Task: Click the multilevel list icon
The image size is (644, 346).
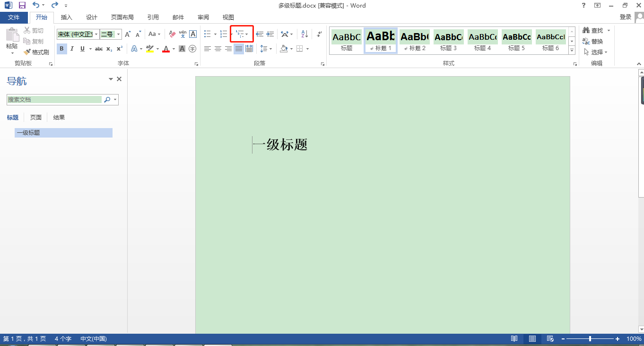Action: pos(240,34)
